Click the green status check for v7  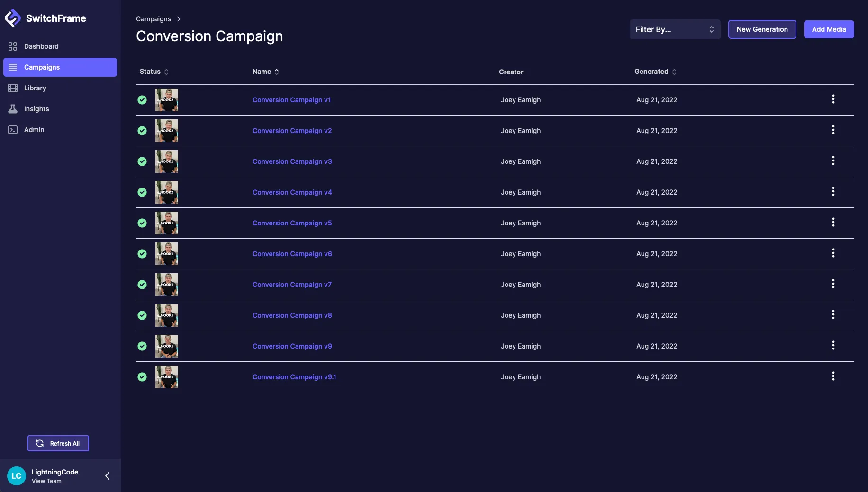click(142, 285)
